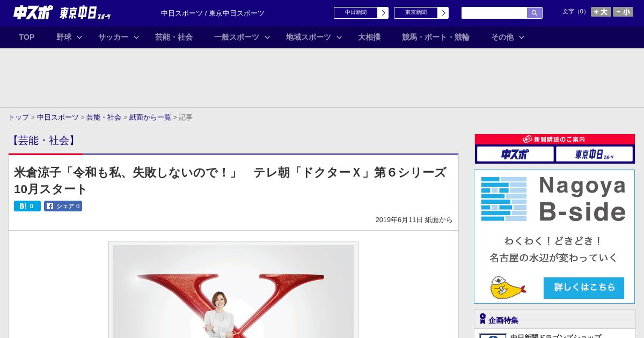The image size is (644, 338).
Task: Open the 中日新聞 link button
Action: 356,13
